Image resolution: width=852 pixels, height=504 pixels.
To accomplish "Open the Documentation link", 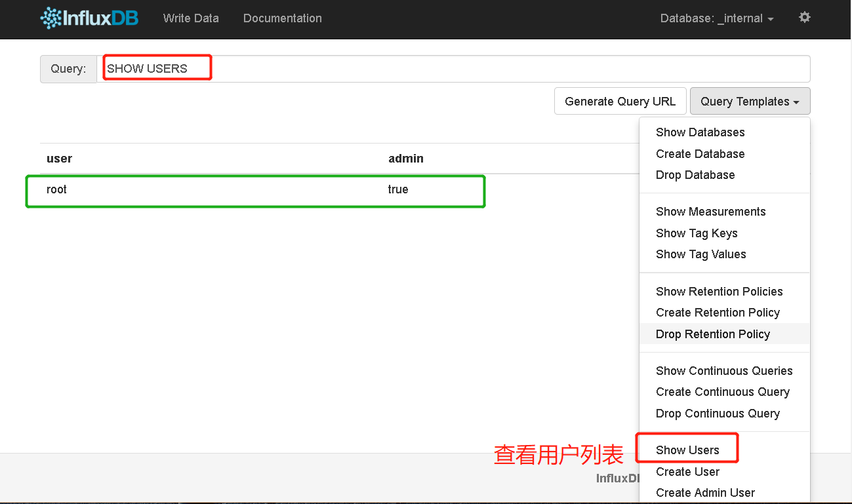I will tap(283, 18).
